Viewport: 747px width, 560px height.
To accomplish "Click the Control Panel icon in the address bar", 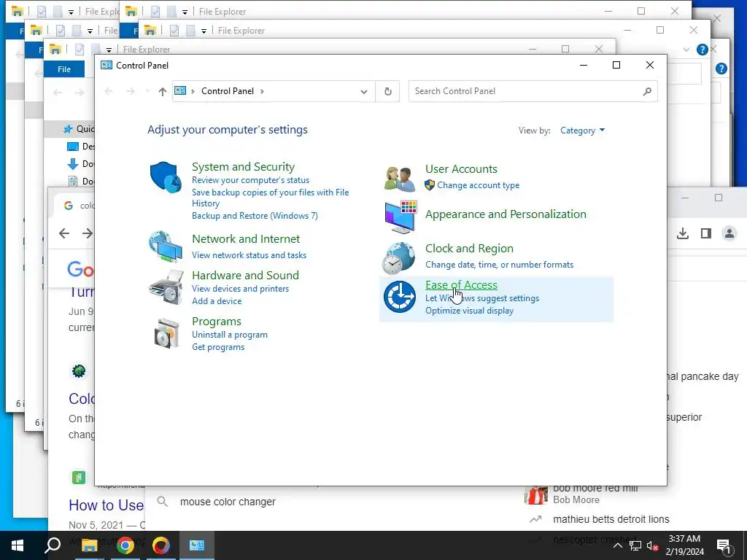I will click(x=180, y=90).
